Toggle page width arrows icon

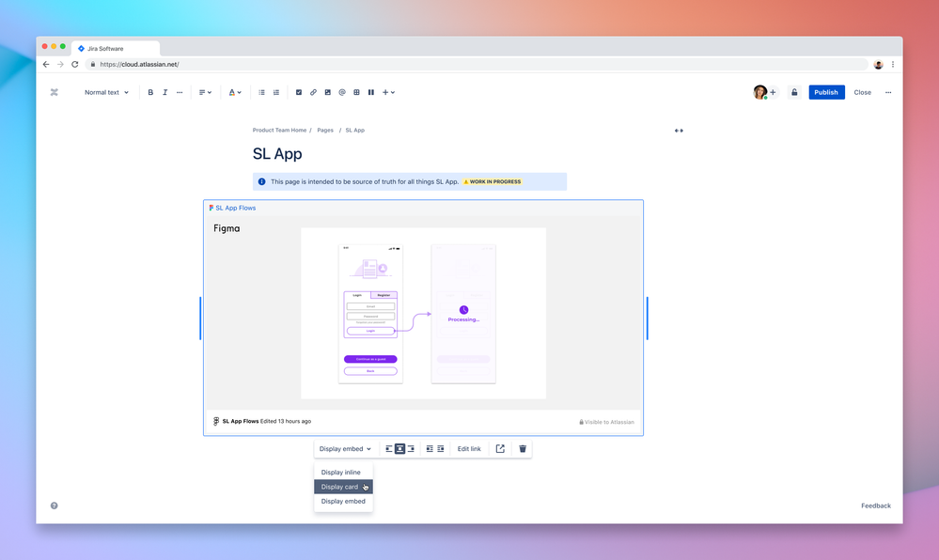(679, 131)
